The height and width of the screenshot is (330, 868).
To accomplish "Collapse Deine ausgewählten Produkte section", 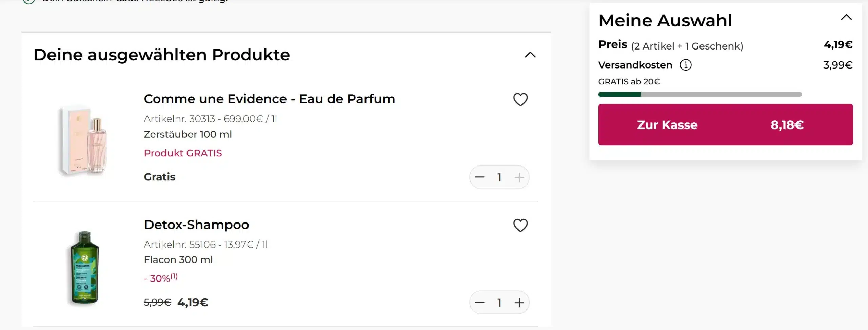I will tap(530, 55).
